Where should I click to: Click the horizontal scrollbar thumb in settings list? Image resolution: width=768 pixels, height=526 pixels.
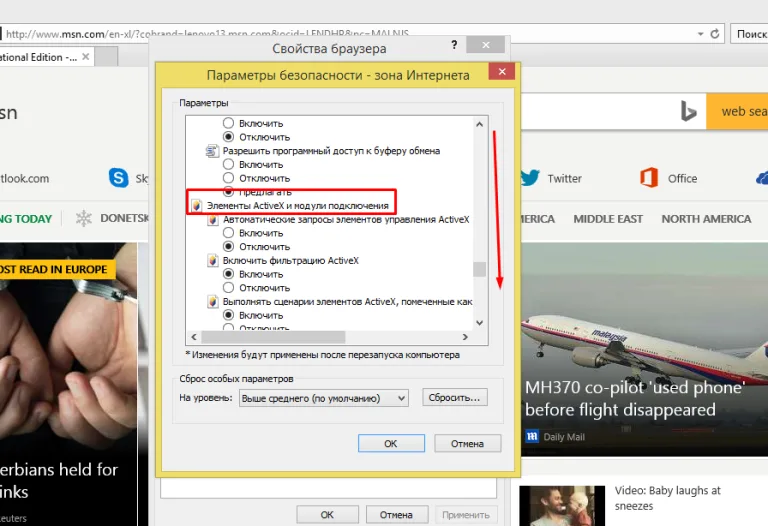tap(273, 337)
